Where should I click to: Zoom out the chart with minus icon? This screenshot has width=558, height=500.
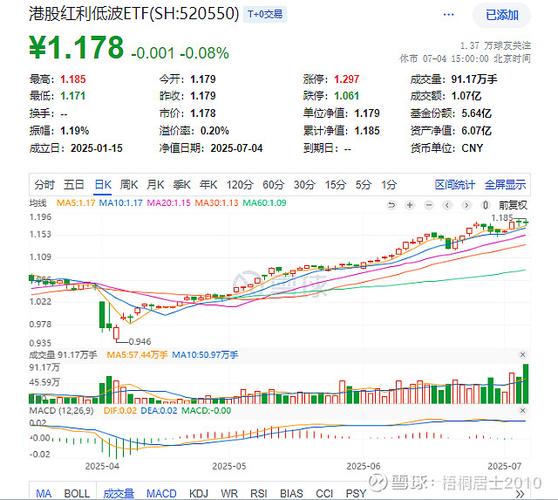429,205
